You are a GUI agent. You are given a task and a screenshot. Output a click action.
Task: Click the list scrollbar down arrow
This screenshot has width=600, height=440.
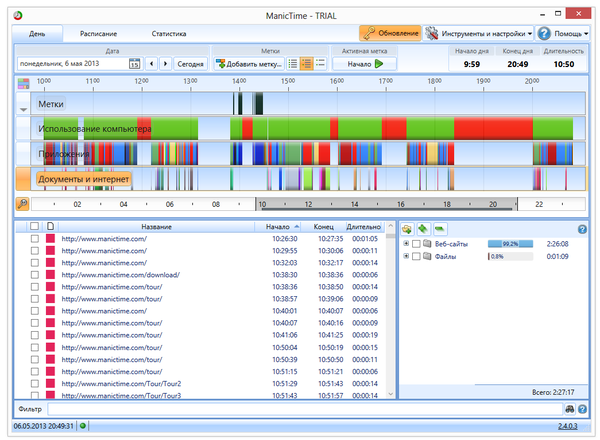(390, 394)
